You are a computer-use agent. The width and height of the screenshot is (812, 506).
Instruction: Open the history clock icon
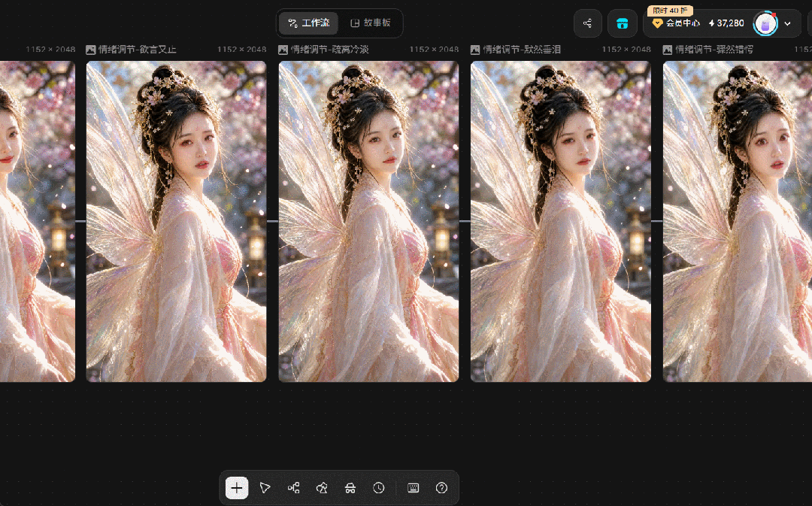(x=379, y=488)
